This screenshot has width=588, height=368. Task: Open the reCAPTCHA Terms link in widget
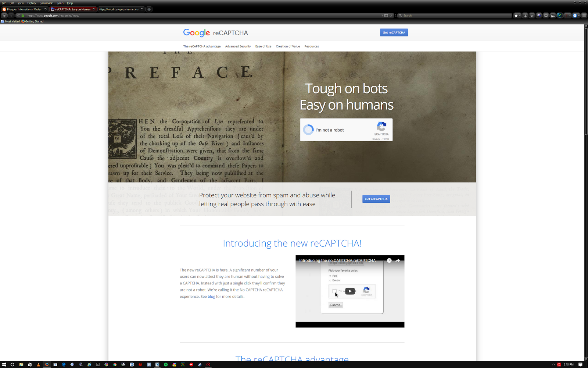click(386, 139)
